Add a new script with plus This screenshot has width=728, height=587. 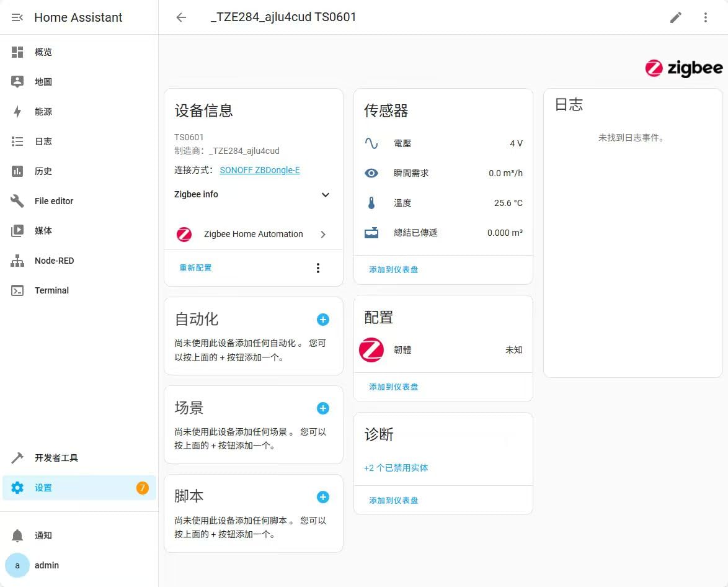click(x=322, y=497)
